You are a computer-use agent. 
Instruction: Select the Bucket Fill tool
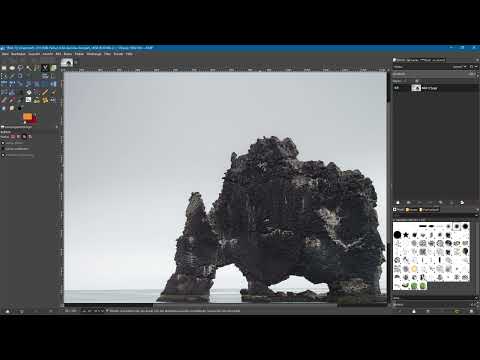click(28, 92)
